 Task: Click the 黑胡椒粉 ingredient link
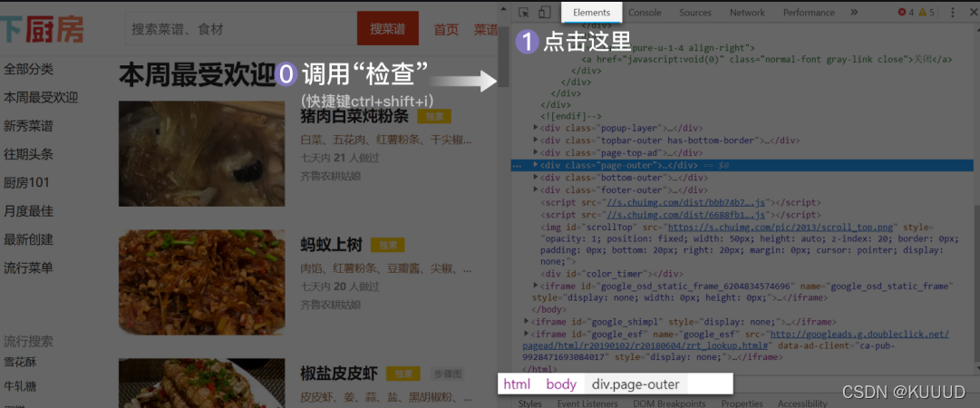point(430,397)
